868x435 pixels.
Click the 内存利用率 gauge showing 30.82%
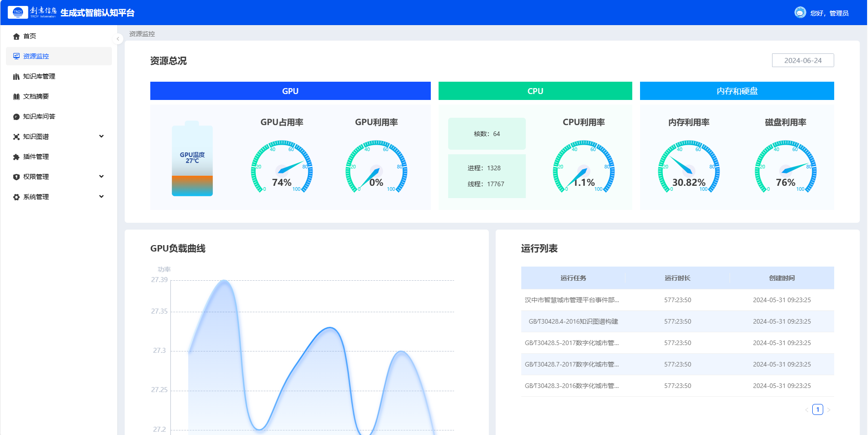[689, 167]
